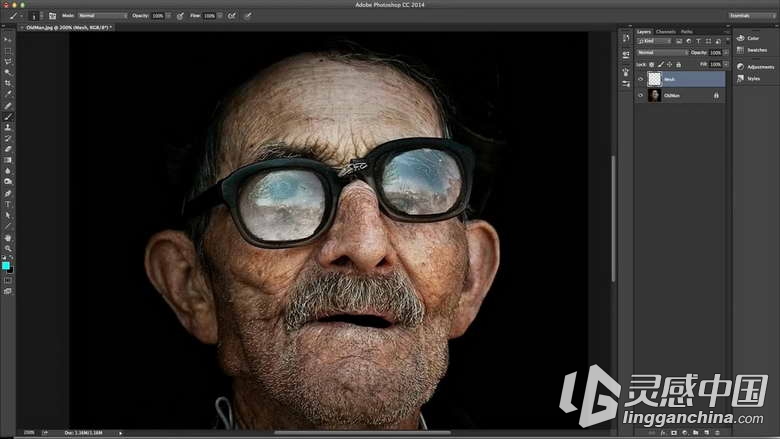
Task: Click the brush Flow value field
Action: pos(209,16)
